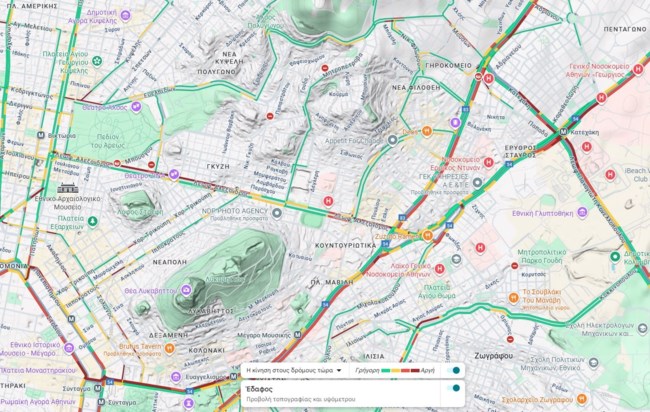This screenshot has height=412, width=650.
Task: Click the Ζωγράφου area label
Action: point(493,356)
